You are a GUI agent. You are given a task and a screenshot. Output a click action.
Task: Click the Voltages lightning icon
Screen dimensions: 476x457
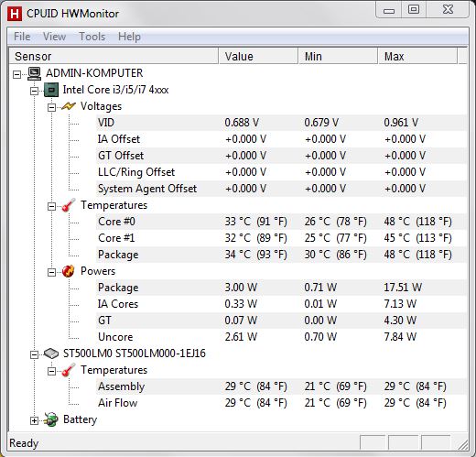[x=69, y=106]
